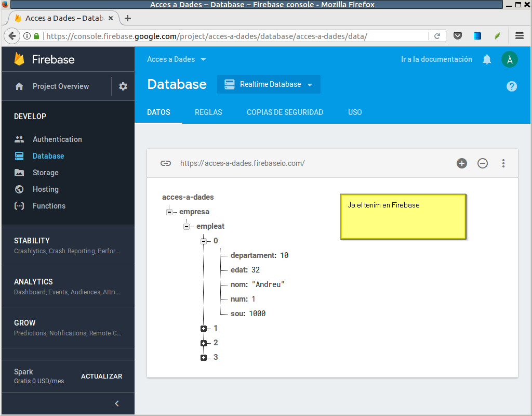Select the acces-a-dades root node
The width and height of the screenshot is (532, 416).
click(x=188, y=197)
